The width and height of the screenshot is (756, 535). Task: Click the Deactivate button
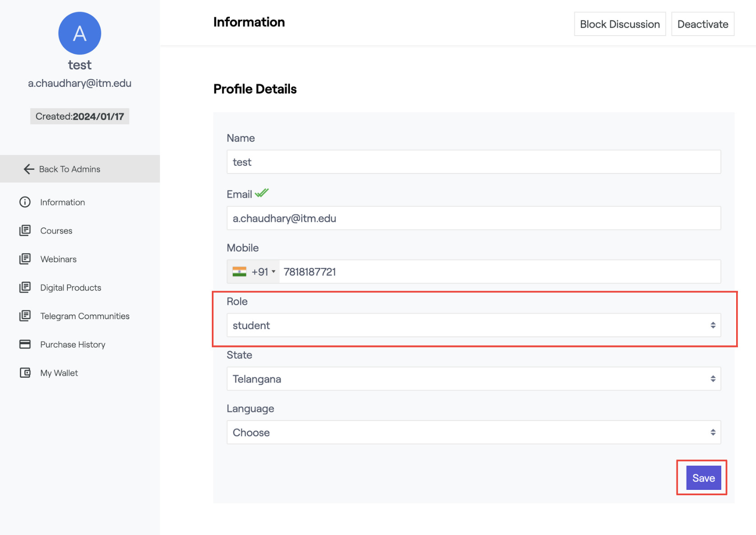pos(702,24)
